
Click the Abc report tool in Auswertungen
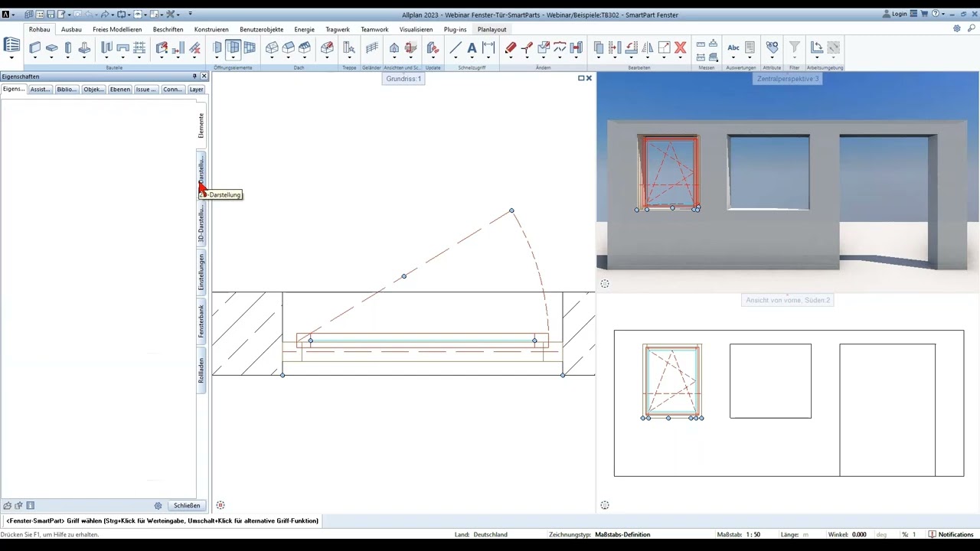[x=733, y=47]
